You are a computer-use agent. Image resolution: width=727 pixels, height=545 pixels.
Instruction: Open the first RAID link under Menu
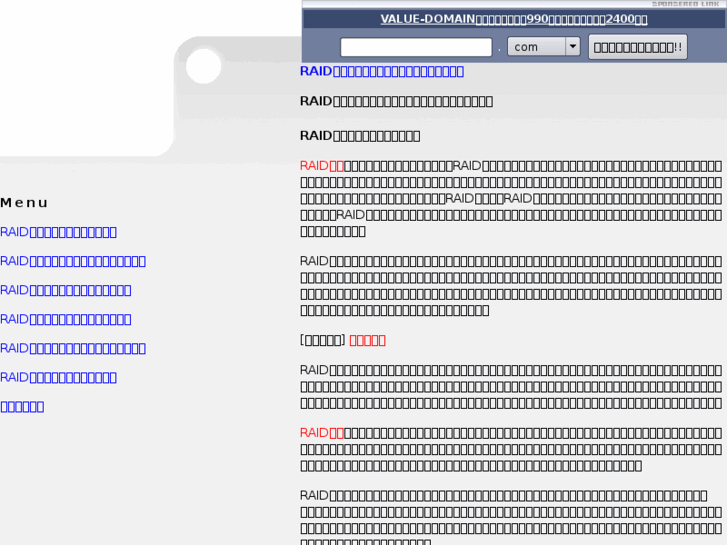tap(58, 232)
